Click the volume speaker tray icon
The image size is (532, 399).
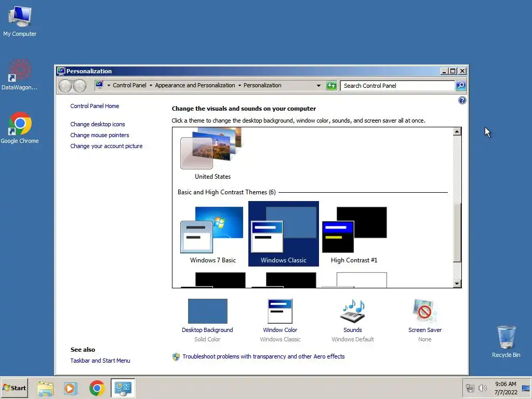482,388
